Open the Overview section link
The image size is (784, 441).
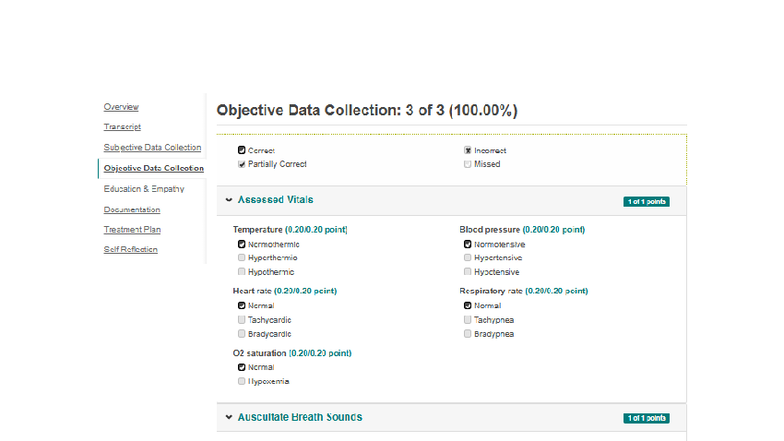(121, 106)
